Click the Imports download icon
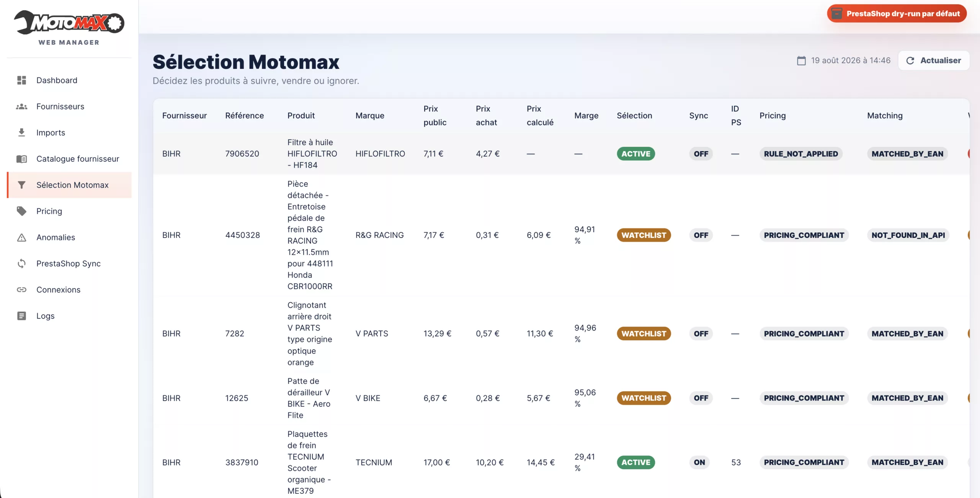980x498 pixels. (22, 133)
